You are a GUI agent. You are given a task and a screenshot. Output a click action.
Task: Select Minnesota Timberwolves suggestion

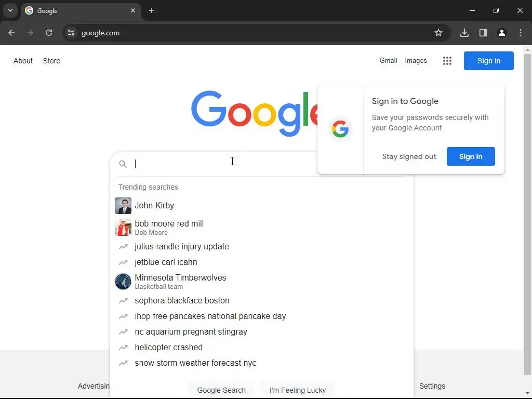pos(262,282)
